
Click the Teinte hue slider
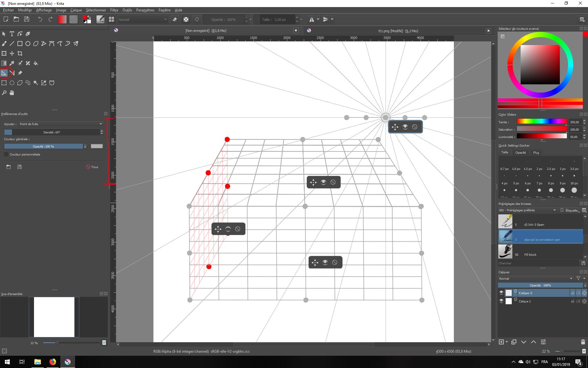541,122
